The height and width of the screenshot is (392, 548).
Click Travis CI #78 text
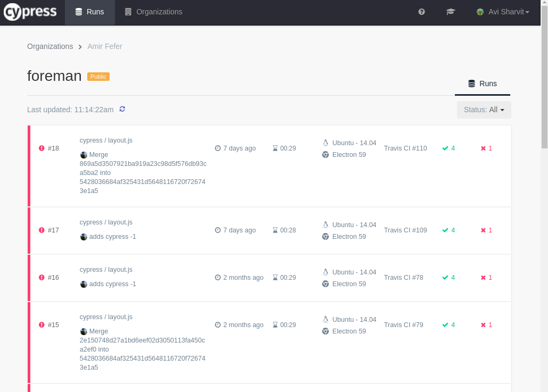click(x=403, y=278)
